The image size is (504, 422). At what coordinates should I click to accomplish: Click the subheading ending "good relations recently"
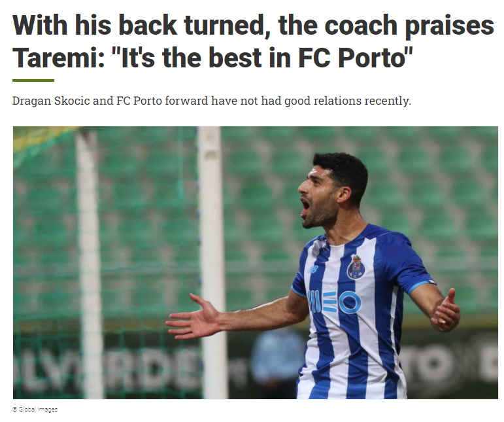pyautogui.click(x=212, y=101)
